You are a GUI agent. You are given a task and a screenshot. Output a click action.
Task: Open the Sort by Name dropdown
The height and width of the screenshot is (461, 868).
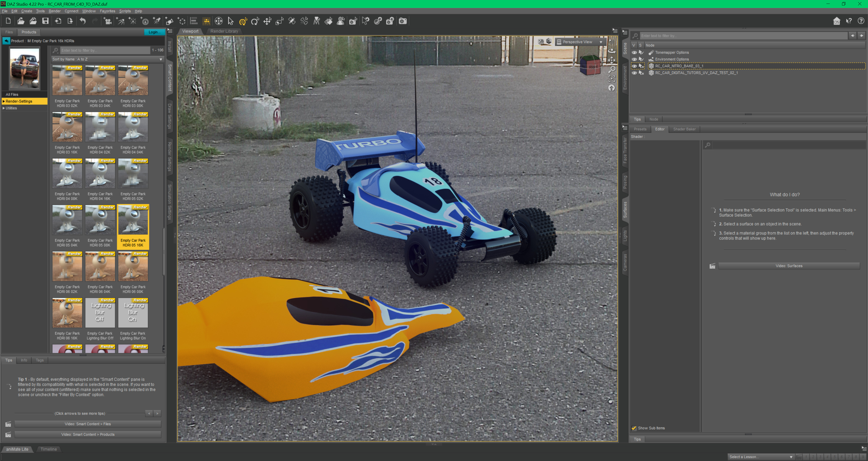(x=107, y=59)
